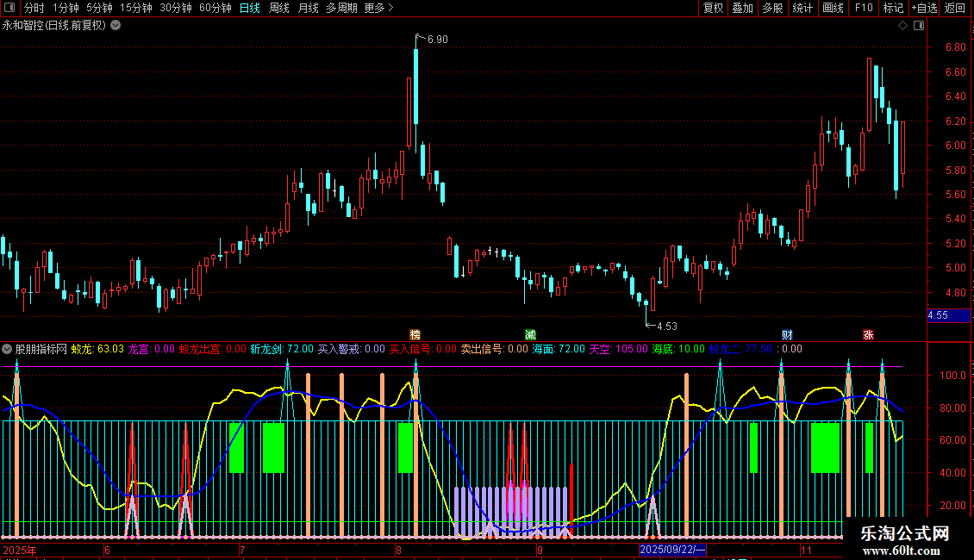This screenshot has height=560, width=974.
Task: Click the 斩龙剑: 72.00 indicator value
Action: click(x=282, y=349)
